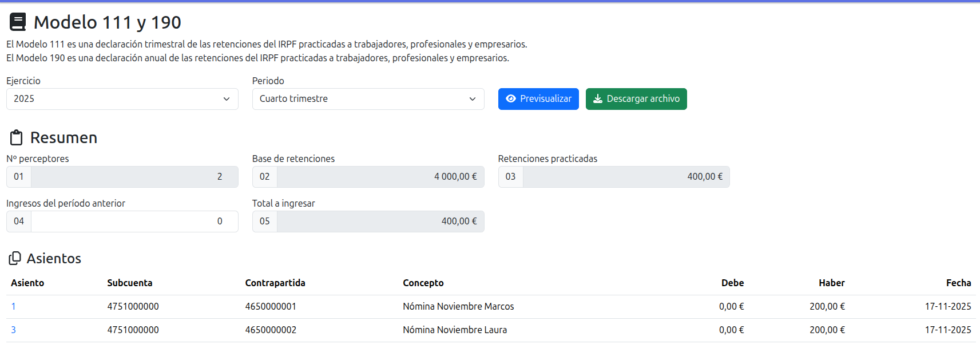Click Haber 200,00 € in Laura row
The width and height of the screenshot is (980, 352).
point(827,330)
